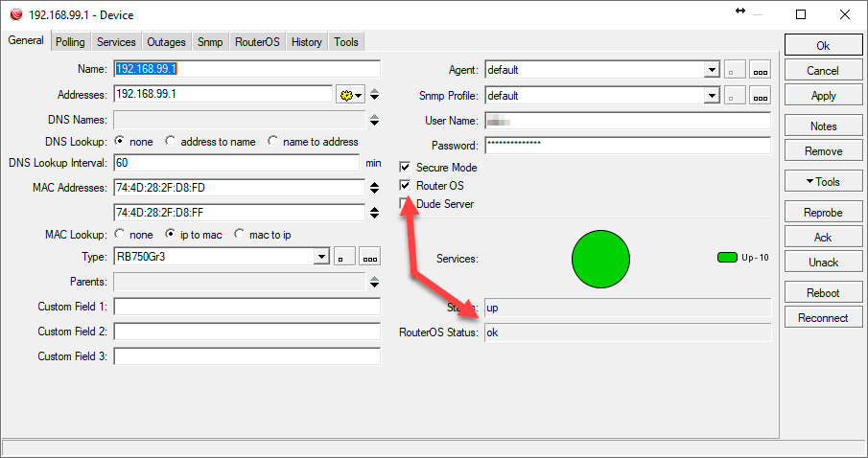
Task: Click the Status field showing up
Action: coord(628,308)
